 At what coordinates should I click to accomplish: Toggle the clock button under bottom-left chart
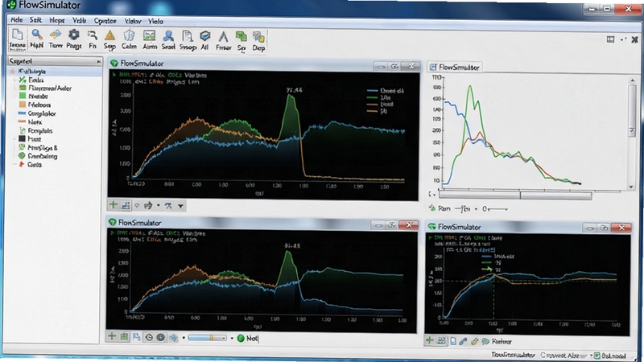tap(149, 337)
